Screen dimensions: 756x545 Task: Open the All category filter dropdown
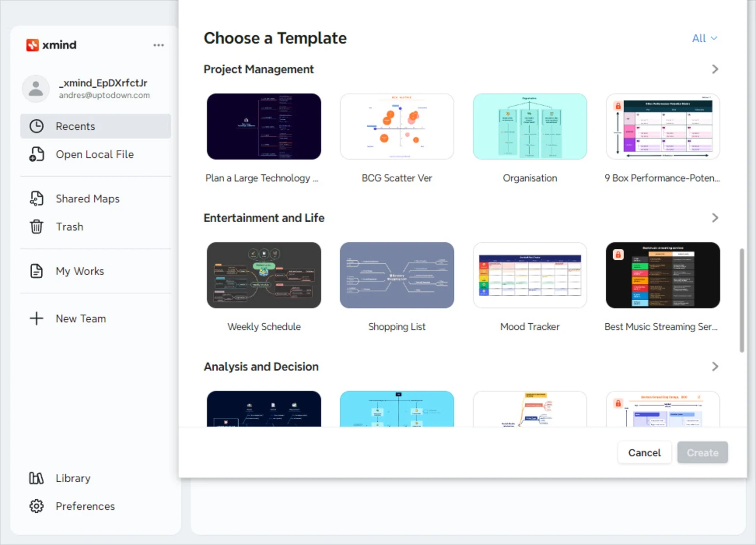coord(704,38)
